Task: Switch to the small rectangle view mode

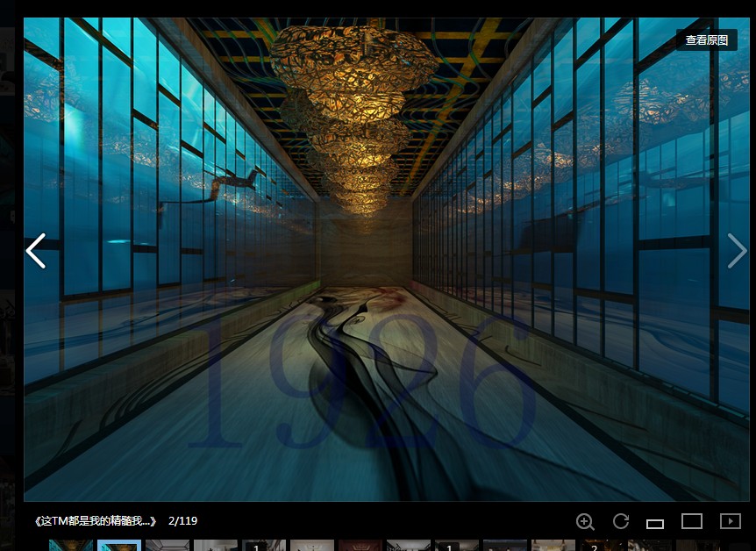Action: (x=655, y=524)
